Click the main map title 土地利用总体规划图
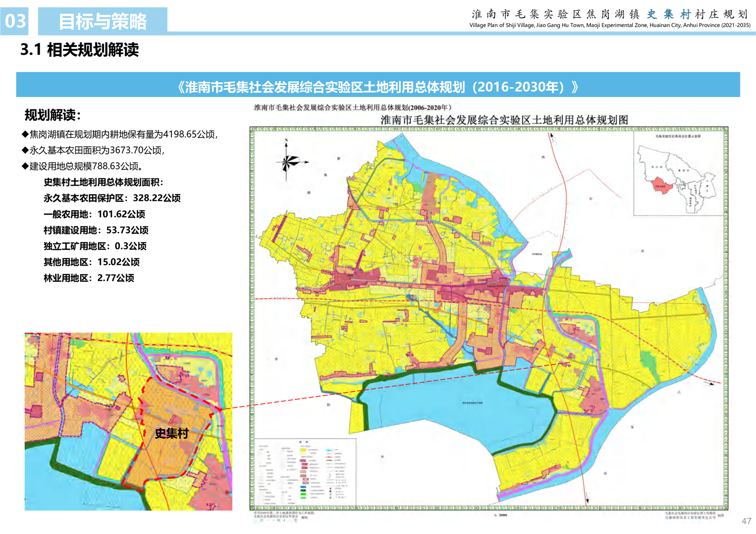The image size is (756, 534). point(504,120)
